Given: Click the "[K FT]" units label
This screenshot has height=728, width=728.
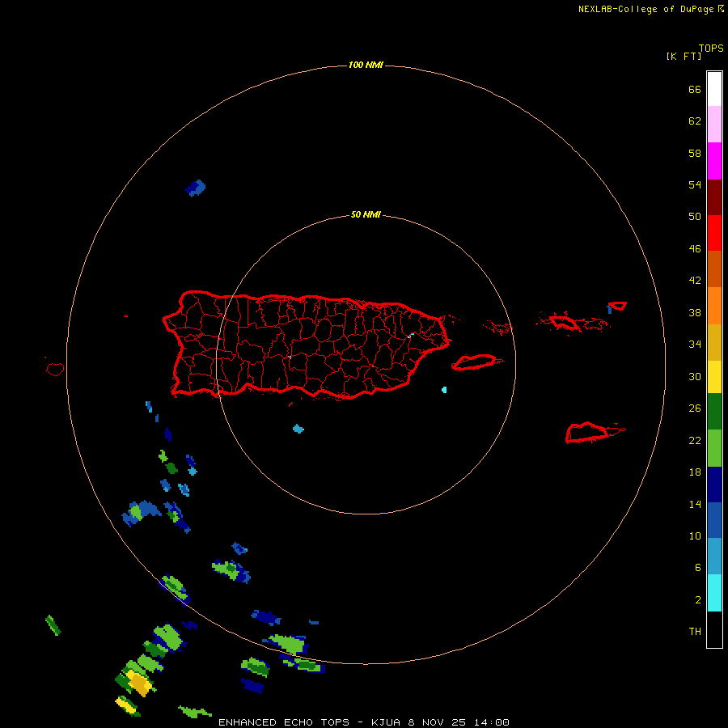Looking at the screenshot, I should point(684,56).
